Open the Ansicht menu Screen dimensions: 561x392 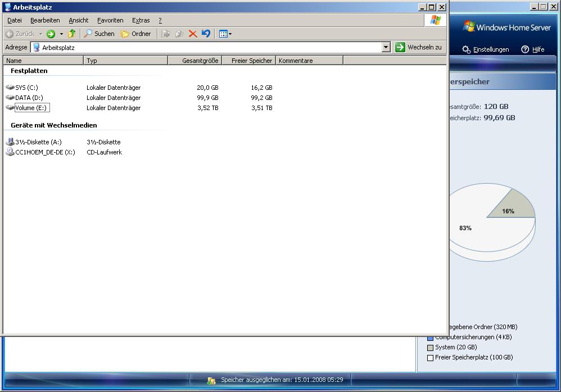pos(78,20)
